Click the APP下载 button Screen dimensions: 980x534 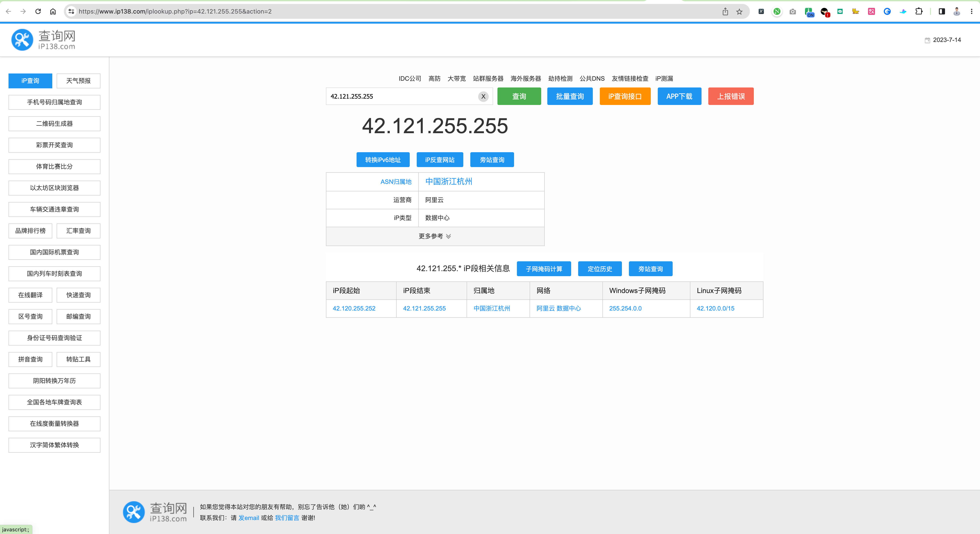point(679,96)
